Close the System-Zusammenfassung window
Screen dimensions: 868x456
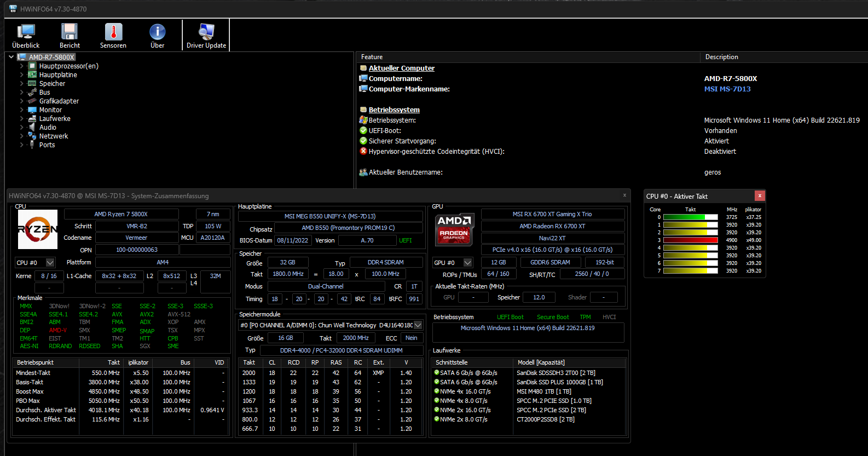point(624,195)
